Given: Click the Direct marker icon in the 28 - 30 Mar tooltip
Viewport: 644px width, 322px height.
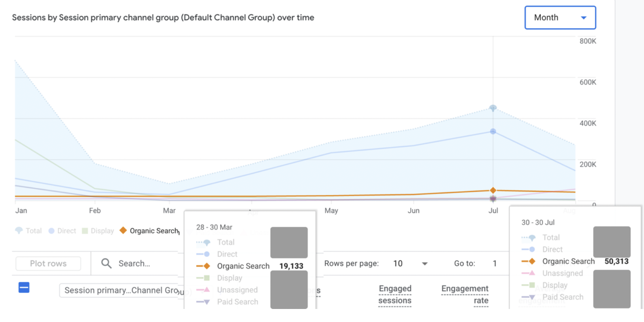Looking at the screenshot, I should click(203, 254).
